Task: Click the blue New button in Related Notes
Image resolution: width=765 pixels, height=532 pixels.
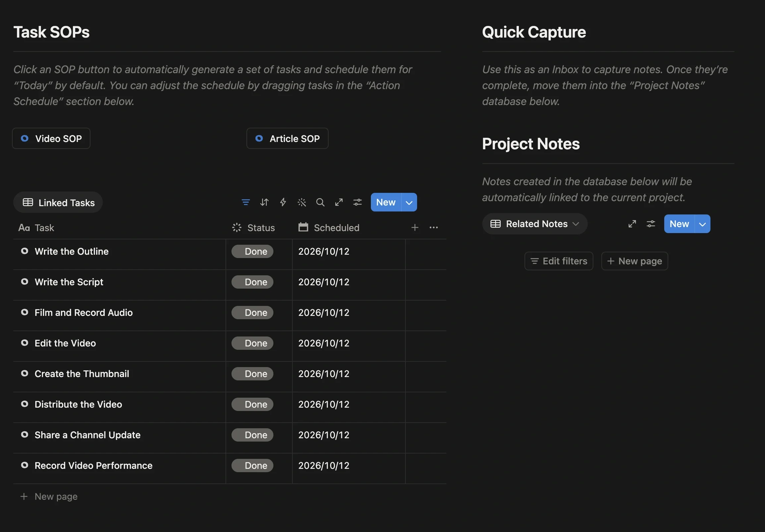Action: coord(679,224)
